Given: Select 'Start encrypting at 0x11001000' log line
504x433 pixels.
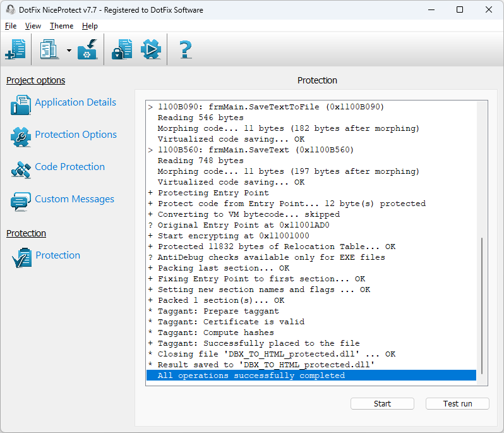Looking at the screenshot, I should (311, 236).
